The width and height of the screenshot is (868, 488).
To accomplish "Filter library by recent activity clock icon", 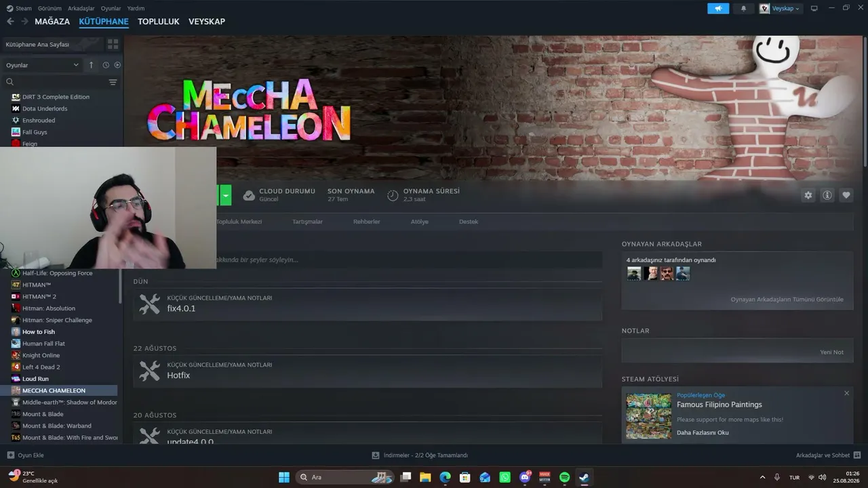I will click(106, 65).
